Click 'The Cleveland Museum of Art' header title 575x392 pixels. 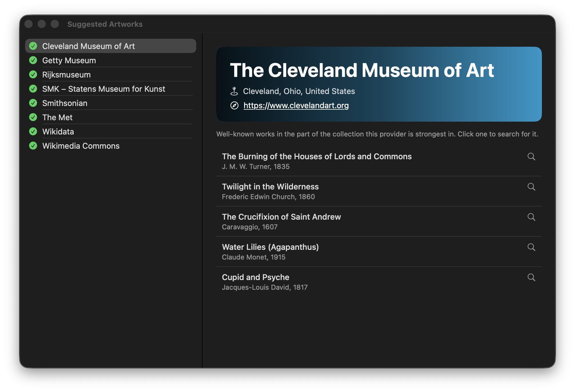362,70
